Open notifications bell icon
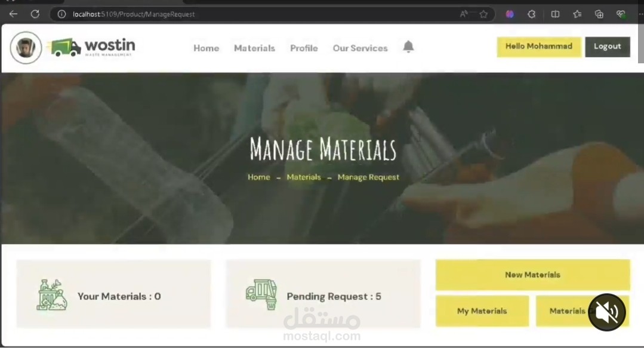This screenshot has width=644, height=350. 408,47
